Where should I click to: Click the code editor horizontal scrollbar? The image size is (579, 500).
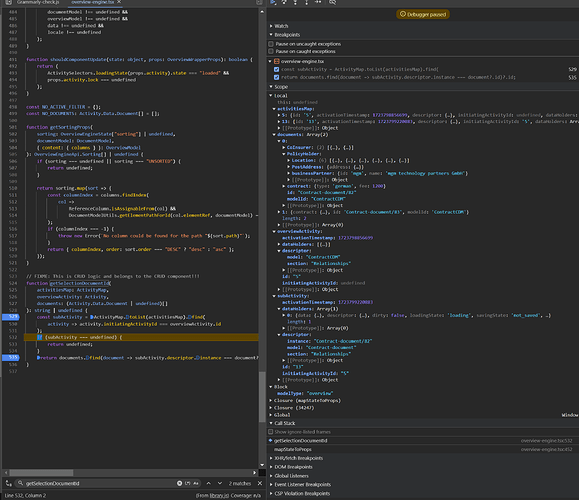click(x=41, y=473)
